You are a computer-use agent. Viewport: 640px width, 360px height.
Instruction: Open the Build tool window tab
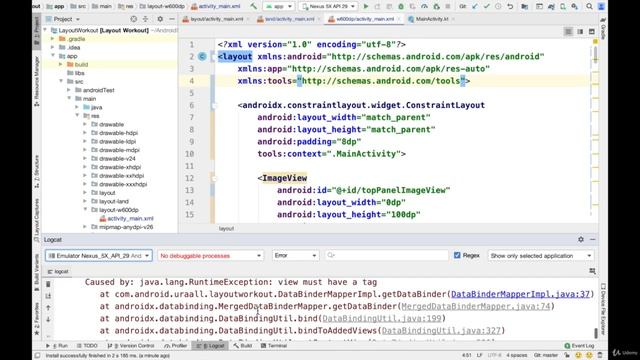[x=242, y=346]
